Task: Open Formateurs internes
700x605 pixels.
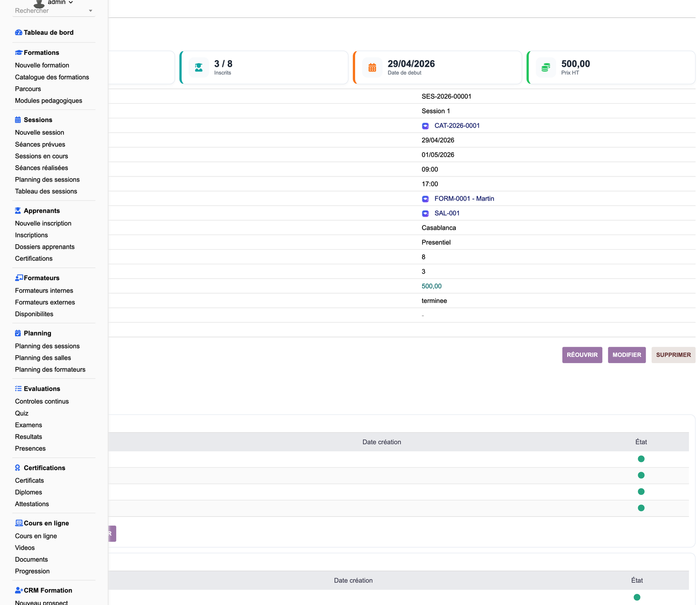Action: pyautogui.click(x=44, y=290)
